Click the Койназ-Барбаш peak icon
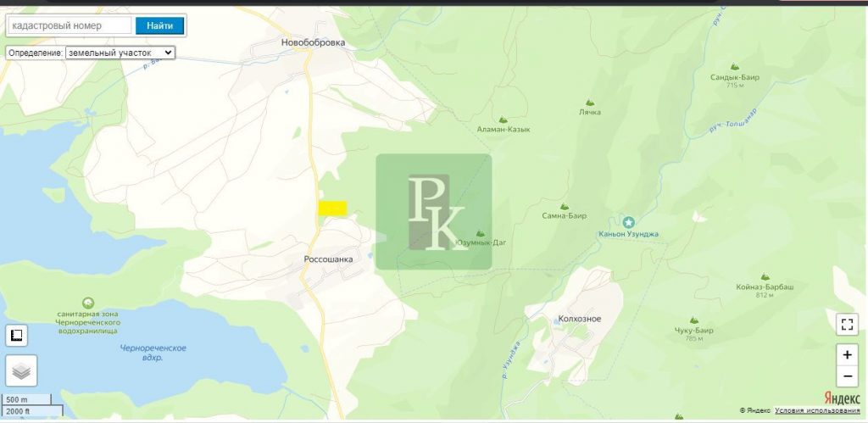Screen dimensions: 868x423 [764, 277]
